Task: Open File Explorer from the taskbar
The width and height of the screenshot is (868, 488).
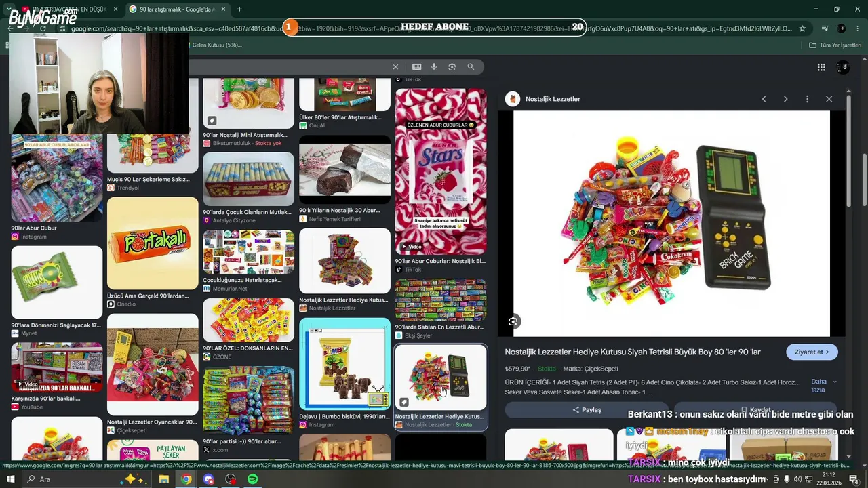Action: click(164, 479)
